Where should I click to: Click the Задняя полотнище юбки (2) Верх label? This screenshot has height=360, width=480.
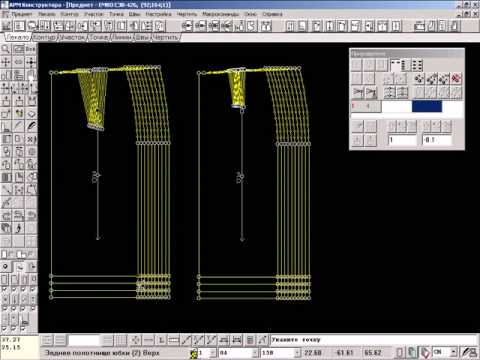[102, 353]
